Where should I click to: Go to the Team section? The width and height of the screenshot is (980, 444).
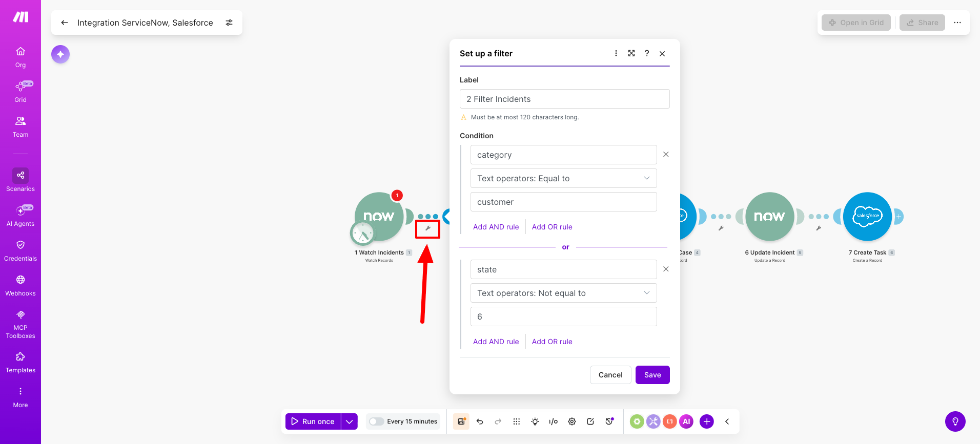tap(21, 127)
